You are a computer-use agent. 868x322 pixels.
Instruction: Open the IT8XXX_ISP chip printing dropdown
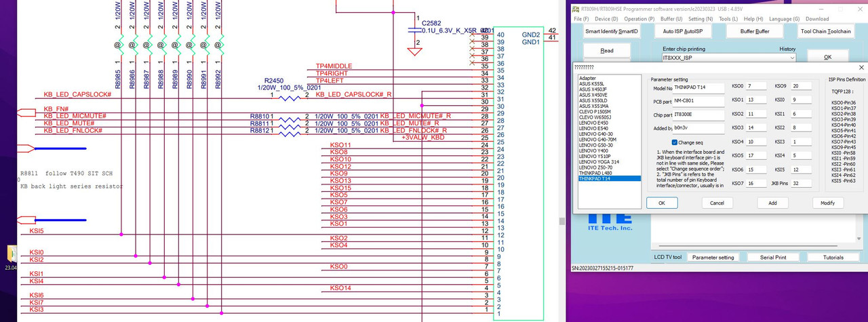coord(791,58)
